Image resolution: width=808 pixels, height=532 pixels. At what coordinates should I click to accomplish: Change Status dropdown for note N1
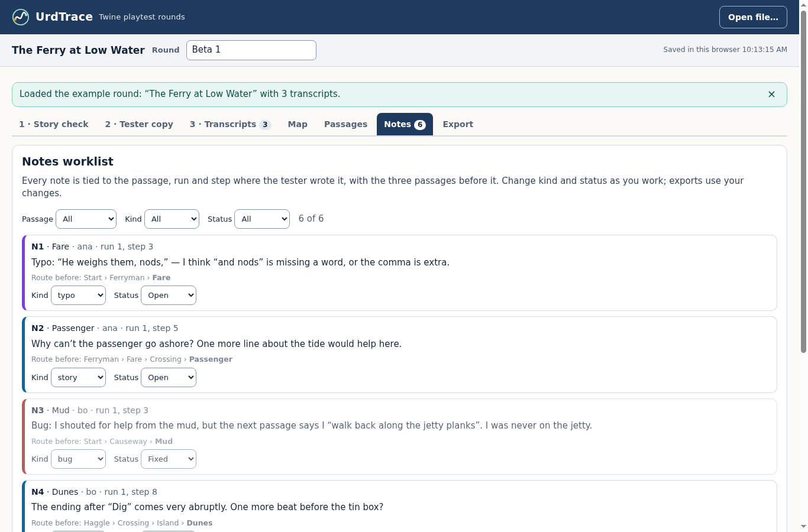pyautogui.click(x=169, y=296)
